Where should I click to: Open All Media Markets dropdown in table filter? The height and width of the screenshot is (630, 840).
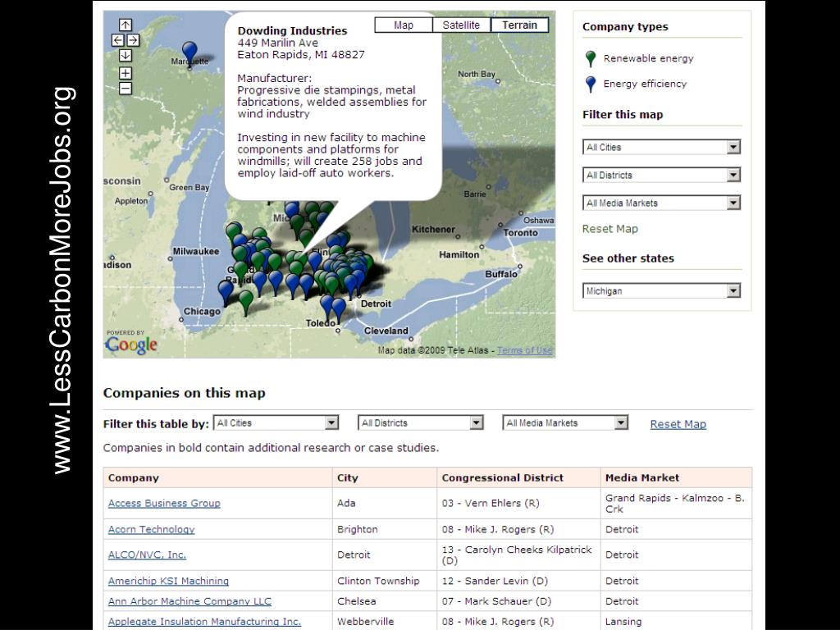(x=565, y=422)
